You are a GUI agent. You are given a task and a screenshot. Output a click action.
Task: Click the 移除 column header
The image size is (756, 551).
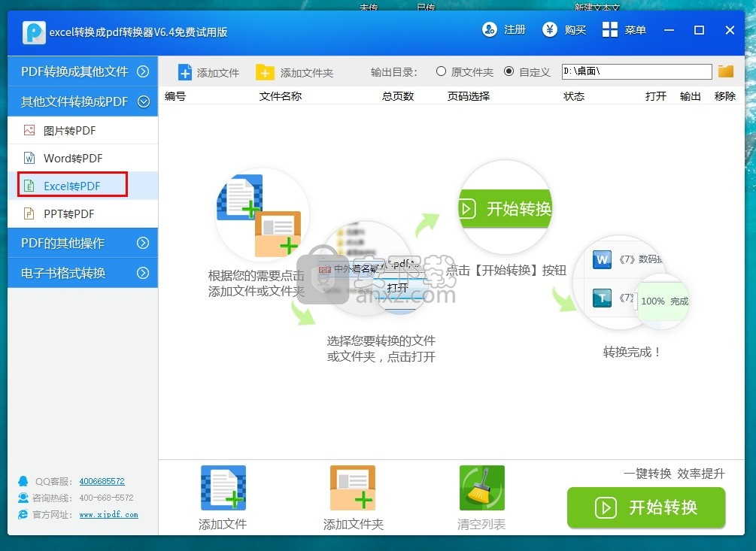pos(724,96)
